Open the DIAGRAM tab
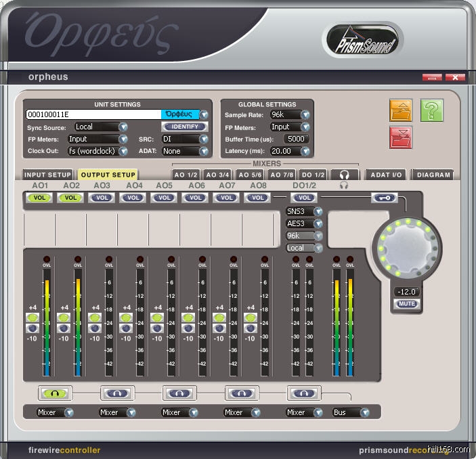This screenshot has height=459, width=476. tap(433, 175)
